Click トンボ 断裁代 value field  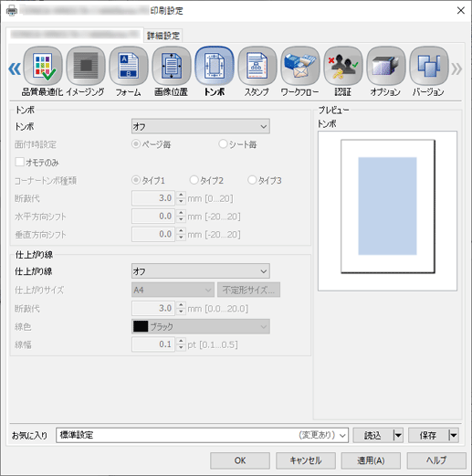click(x=153, y=198)
